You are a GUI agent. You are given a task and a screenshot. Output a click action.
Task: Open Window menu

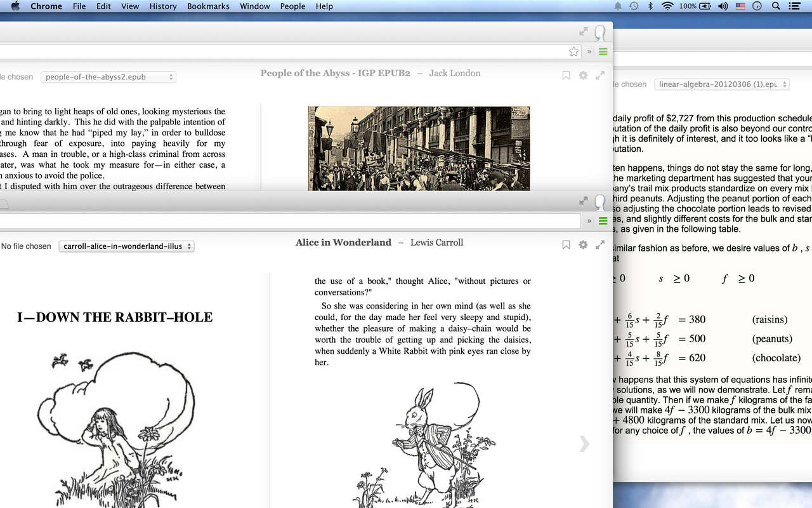tap(255, 6)
